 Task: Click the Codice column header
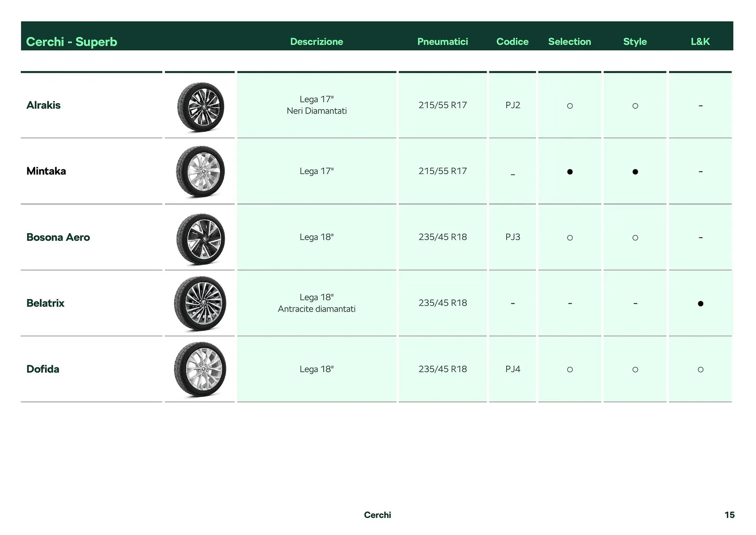[x=512, y=42]
